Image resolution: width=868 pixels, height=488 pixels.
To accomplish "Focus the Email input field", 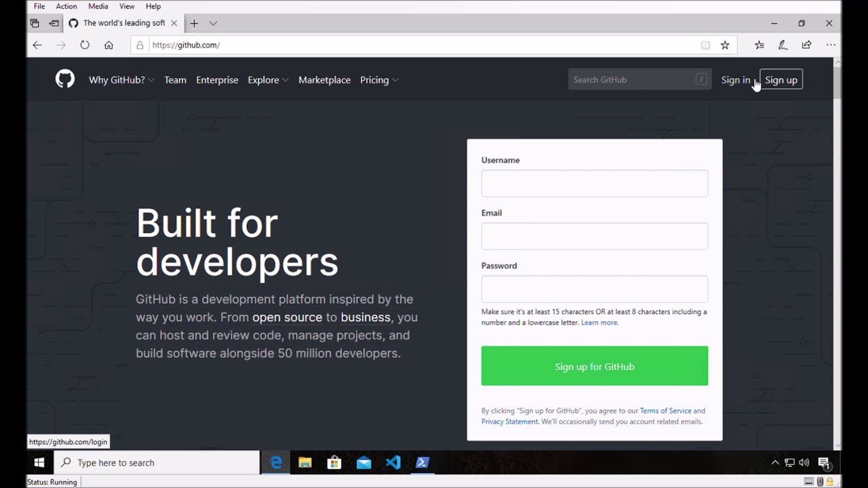I will [x=595, y=236].
